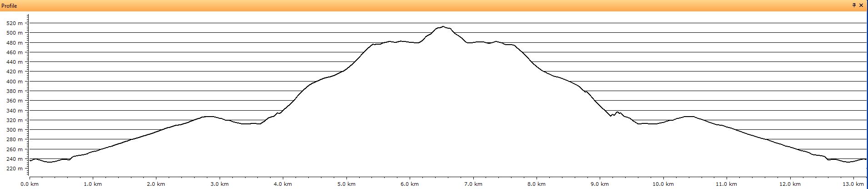This screenshot has height=189, width=868.
Task: Click the 8.0 km distance axis label
Action: [537, 184]
